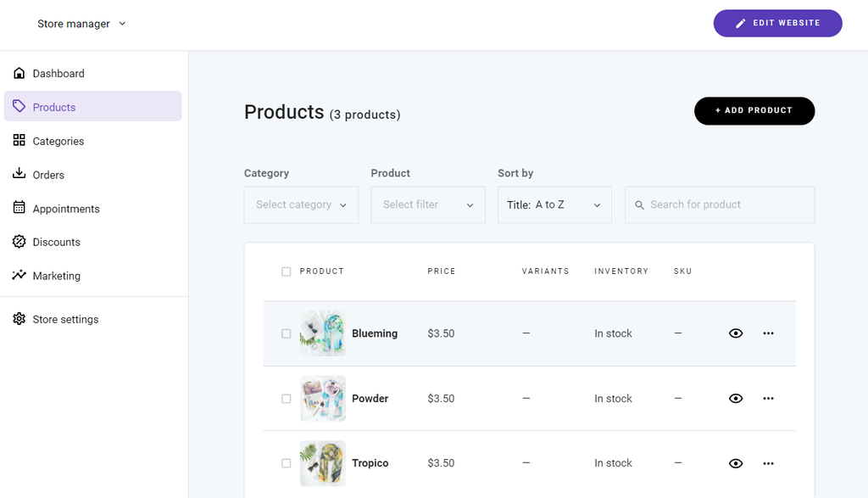The image size is (868, 498).
Task: Expand the Select filter dropdown
Action: coord(427,205)
